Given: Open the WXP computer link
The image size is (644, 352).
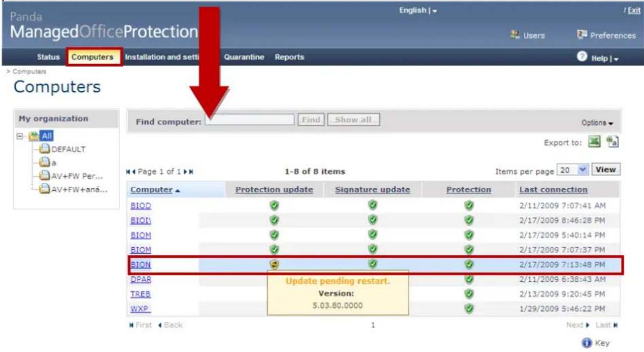Looking at the screenshot, I should 141,309.
